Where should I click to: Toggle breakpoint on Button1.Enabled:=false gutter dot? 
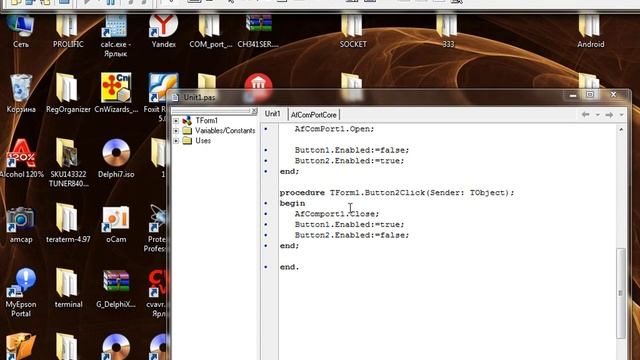[x=266, y=150]
